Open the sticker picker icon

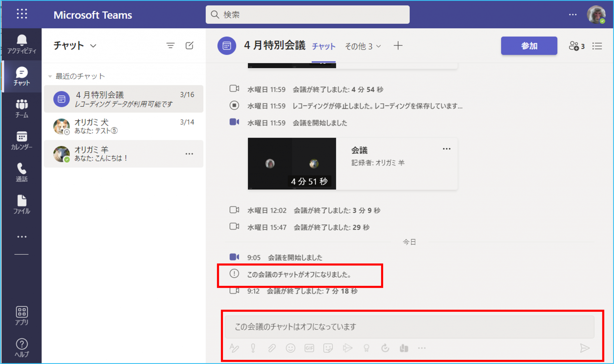(x=328, y=348)
